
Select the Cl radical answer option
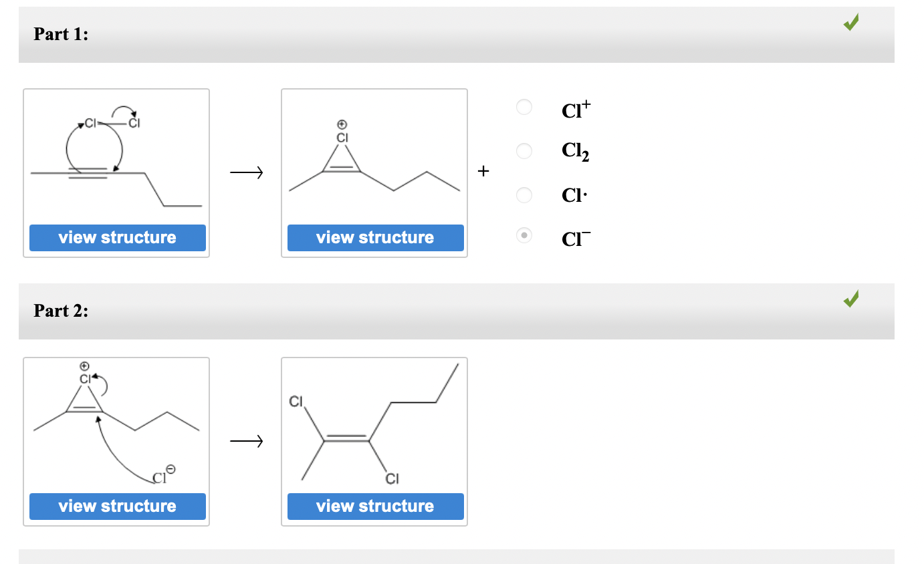tap(524, 195)
